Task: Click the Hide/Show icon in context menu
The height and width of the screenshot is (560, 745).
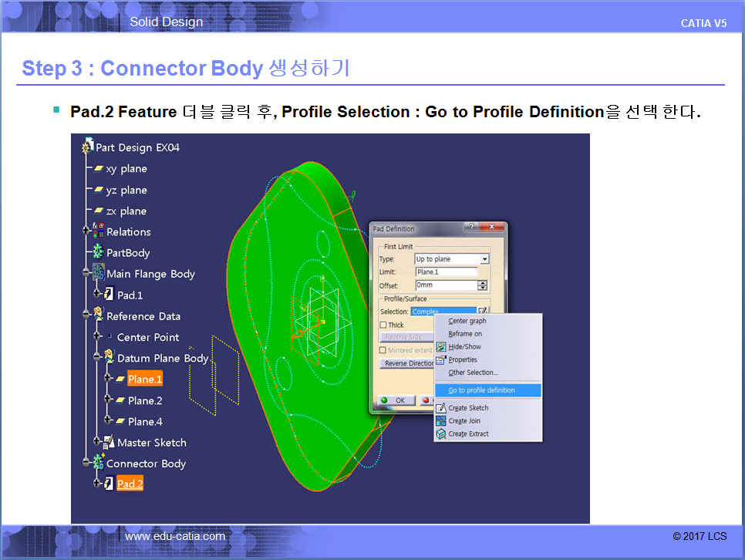Action: pos(441,347)
